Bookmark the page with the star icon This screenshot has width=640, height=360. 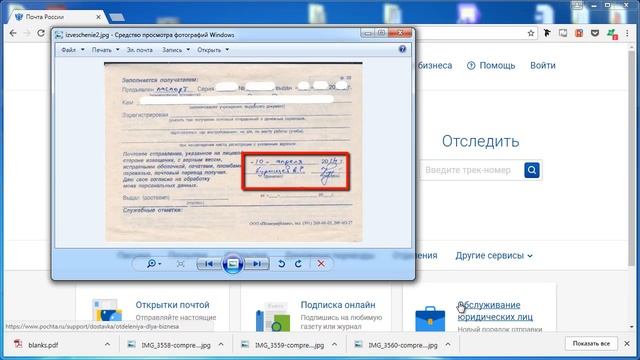click(x=531, y=33)
